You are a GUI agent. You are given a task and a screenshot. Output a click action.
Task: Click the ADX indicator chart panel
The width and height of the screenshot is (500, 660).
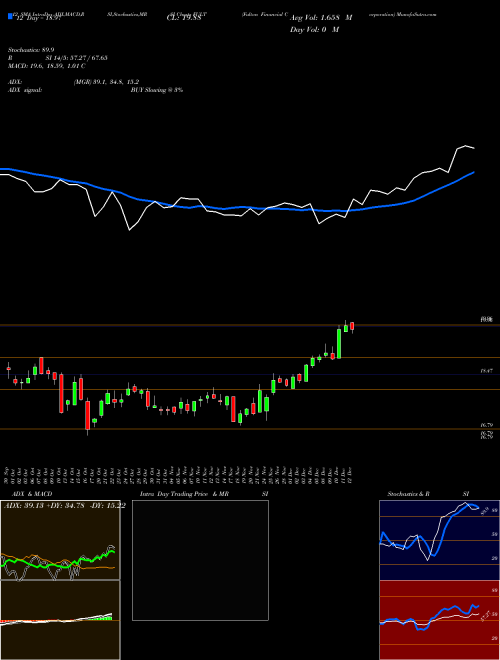coord(60,540)
